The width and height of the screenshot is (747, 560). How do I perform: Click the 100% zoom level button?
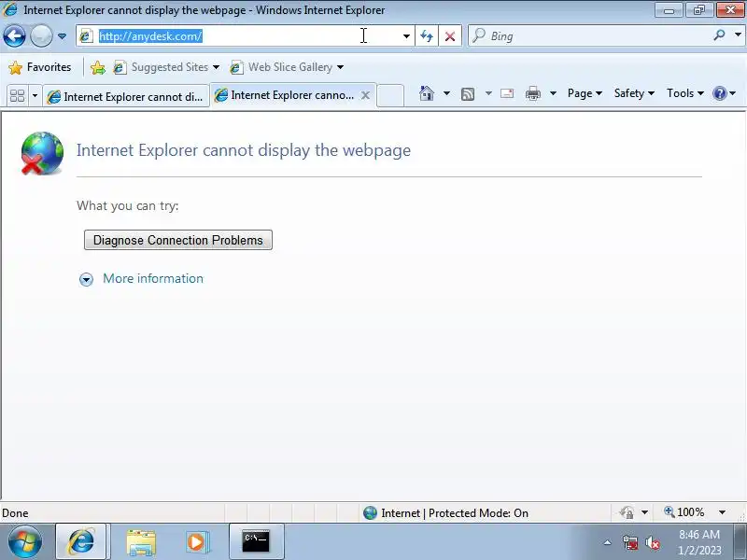[x=684, y=512]
